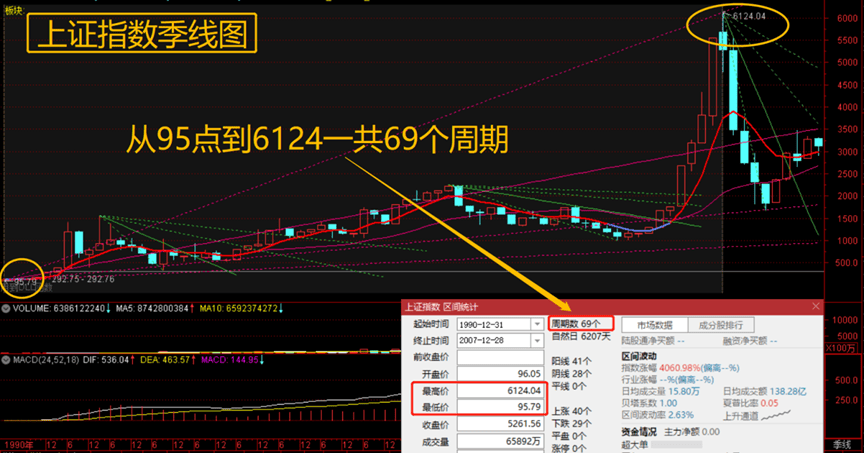Collapse the MACD indicator panel chevron
The image size is (864, 453).
click(x=6, y=360)
